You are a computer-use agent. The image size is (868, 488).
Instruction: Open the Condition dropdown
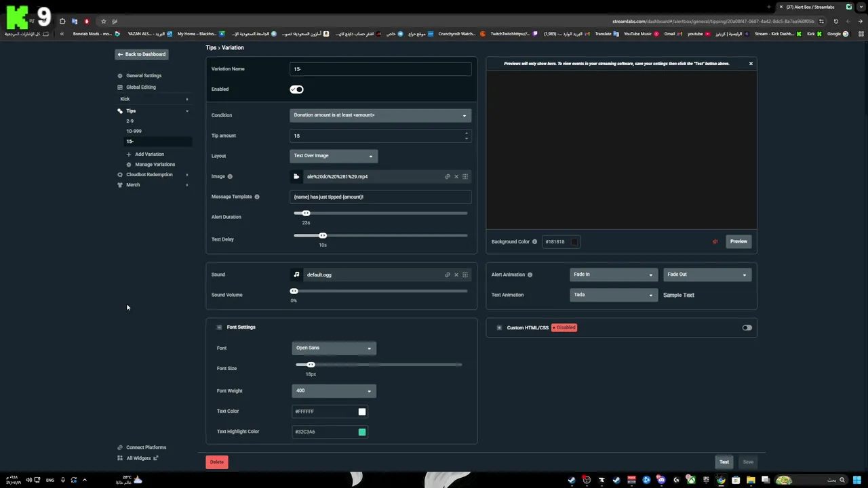click(380, 115)
